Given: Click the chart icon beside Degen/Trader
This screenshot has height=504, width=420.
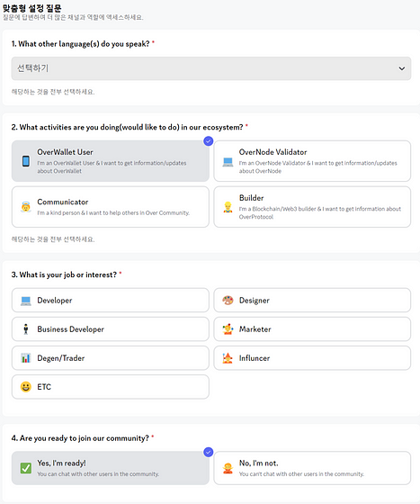Looking at the screenshot, I should click(26, 358).
